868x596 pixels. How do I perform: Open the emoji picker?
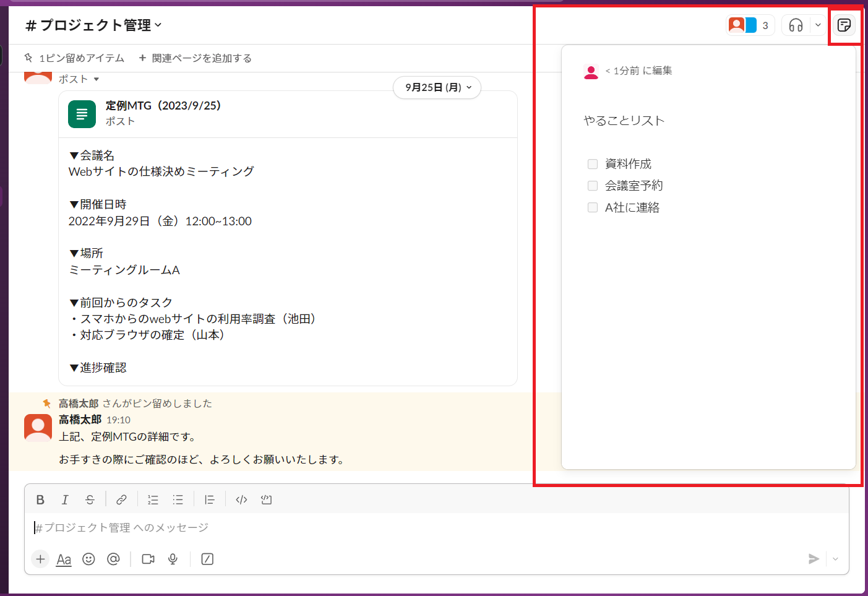pos(88,559)
